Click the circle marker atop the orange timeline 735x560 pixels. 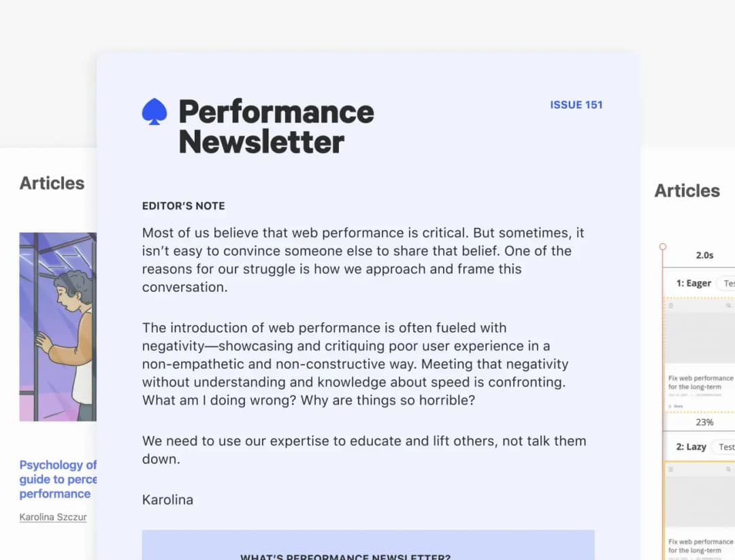pos(663,247)
